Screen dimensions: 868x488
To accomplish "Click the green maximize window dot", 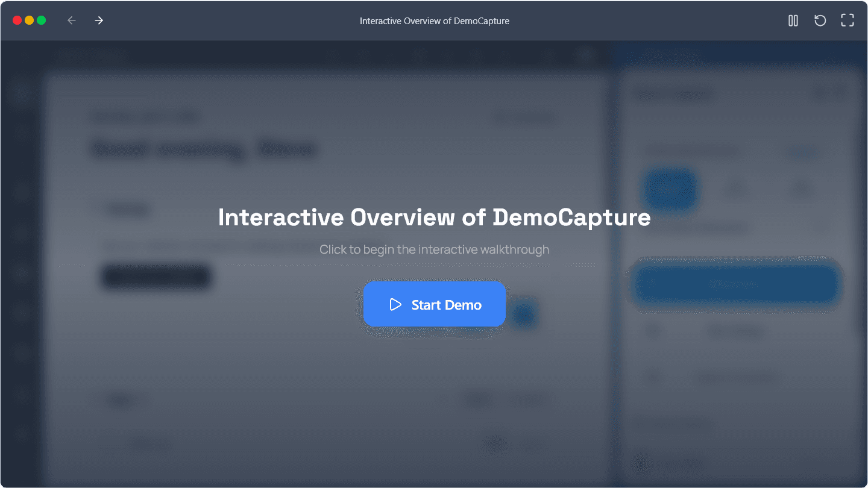I will click(41, 20).
